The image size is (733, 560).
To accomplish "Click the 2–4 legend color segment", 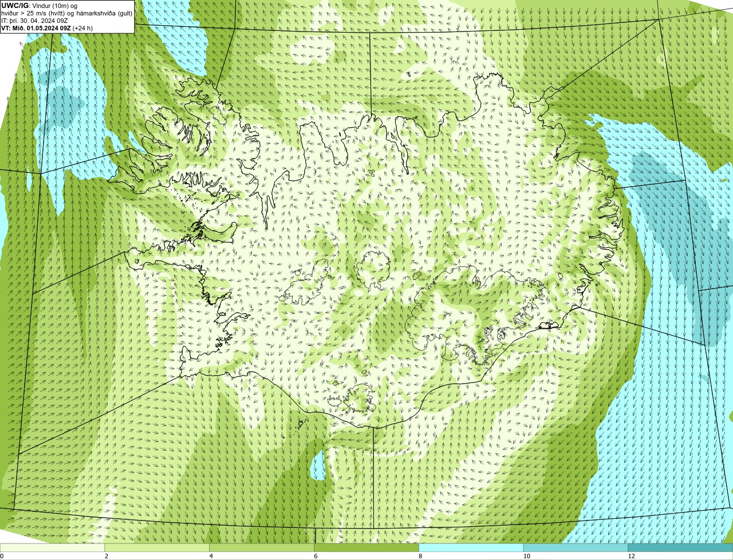I will click(x=157, y=548).
